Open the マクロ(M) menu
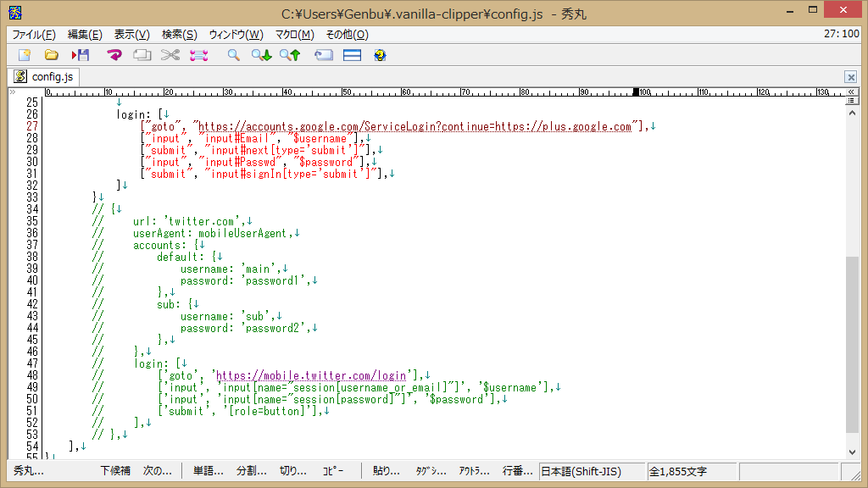Screen dimensions: 868x488 point(294,35)
